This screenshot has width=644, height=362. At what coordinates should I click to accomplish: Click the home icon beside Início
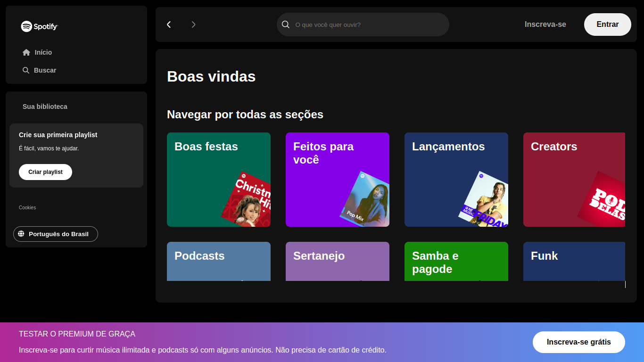pyautogui.click(x=26, y=52)
